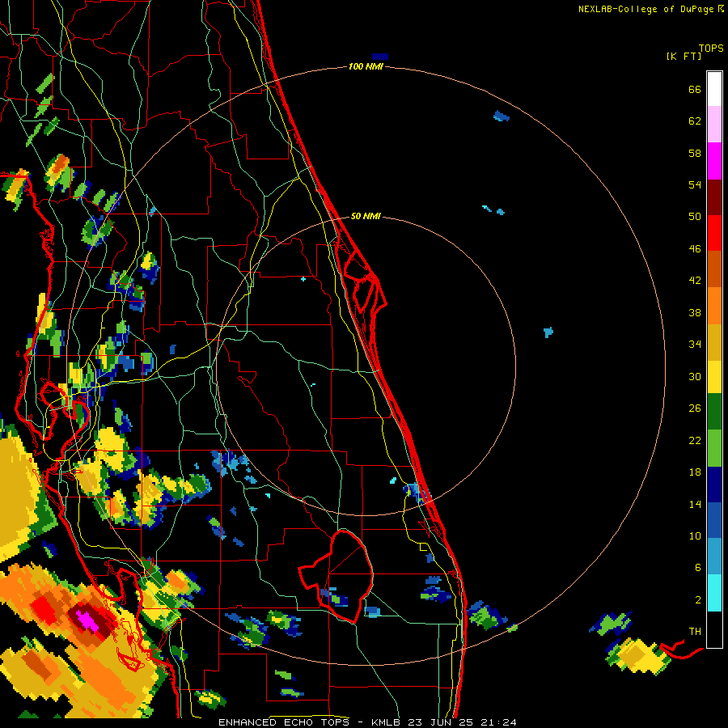Click the 54 value on the scale
The height and width of the screenshot is (728, 728).
click(x=695, y=184)
